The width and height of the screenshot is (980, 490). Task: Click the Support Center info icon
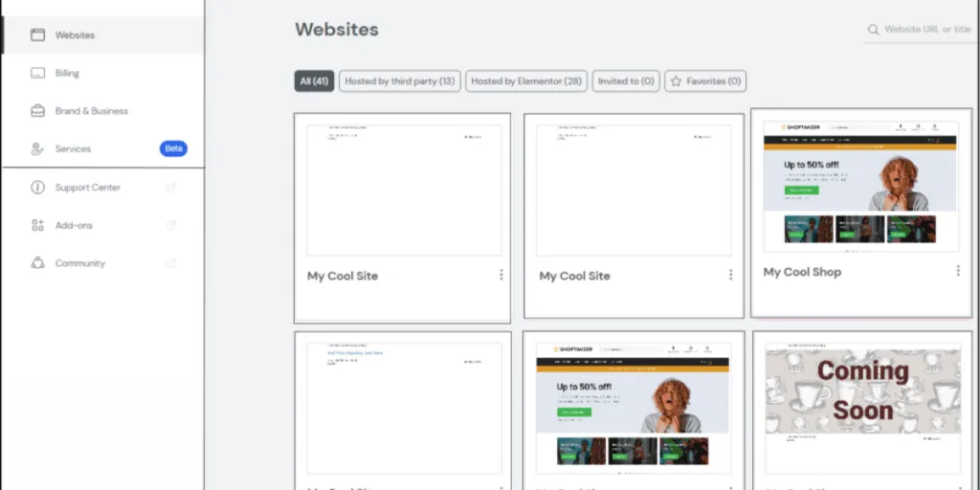(x=38, y=188)
